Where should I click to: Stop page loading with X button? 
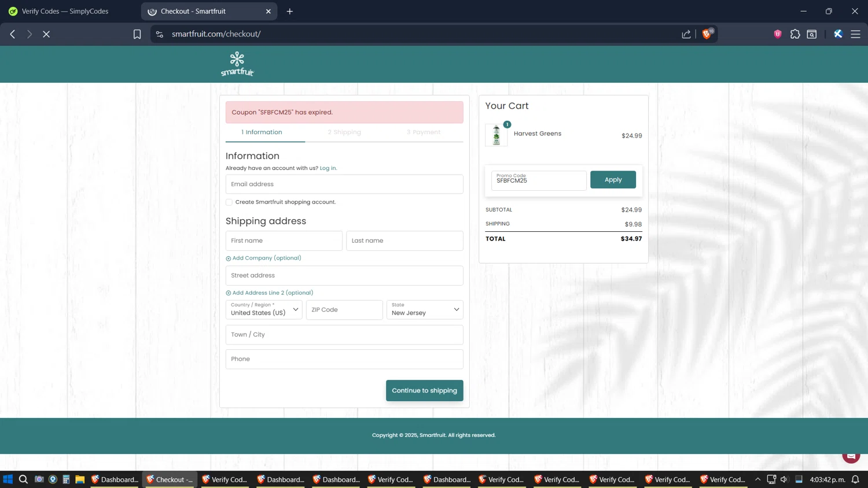pos(46,34)
